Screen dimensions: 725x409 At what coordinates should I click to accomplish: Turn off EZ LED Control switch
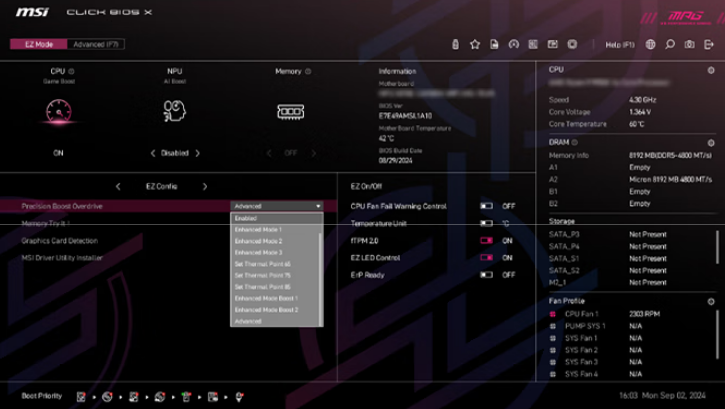[486, 257]
